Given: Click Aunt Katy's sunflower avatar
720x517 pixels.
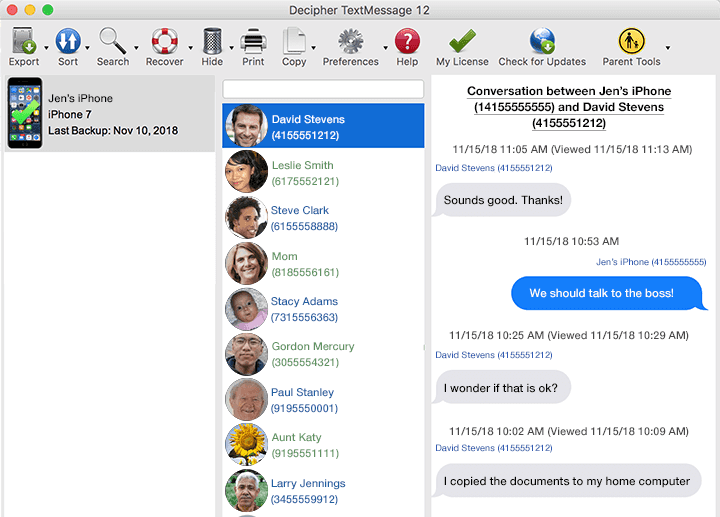Looking at the screenshot, I should (x=246, y=445).
